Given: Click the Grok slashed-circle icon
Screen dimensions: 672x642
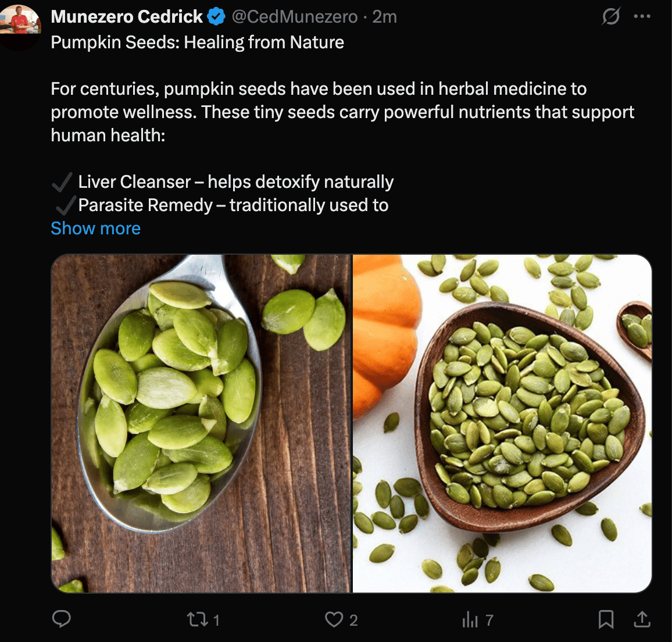Looking at the screenshot, I should (x=611, y=17).
